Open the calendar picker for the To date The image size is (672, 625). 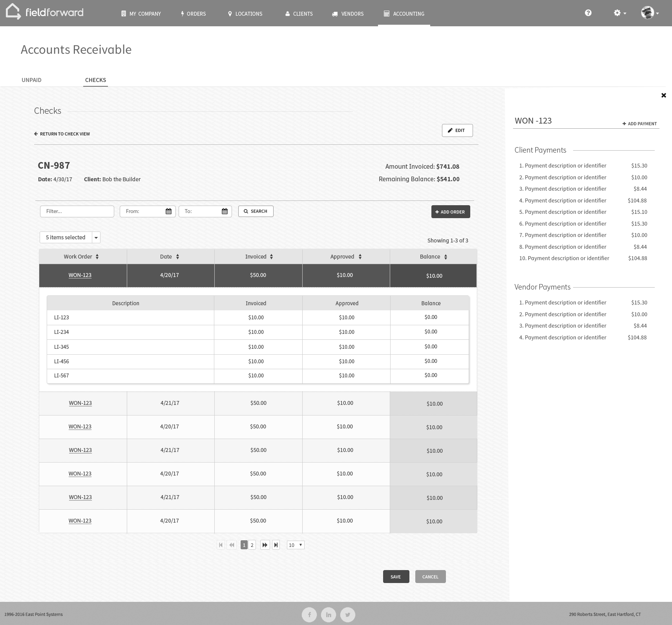pos(225,211)
